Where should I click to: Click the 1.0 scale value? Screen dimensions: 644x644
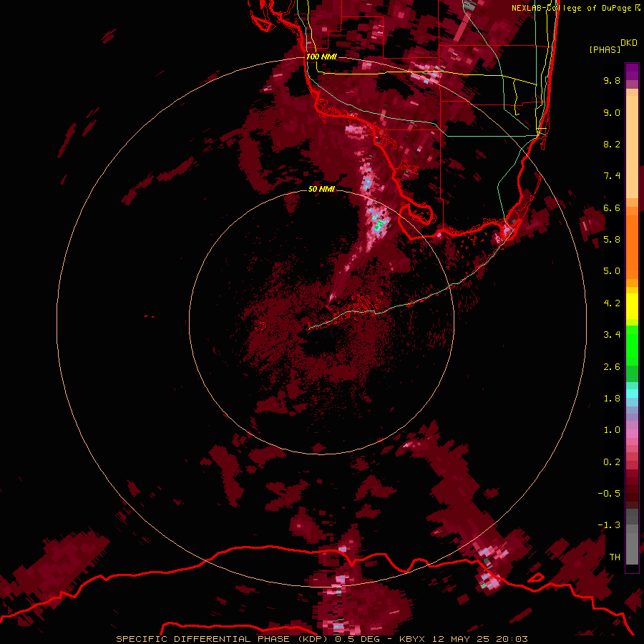(x=612, y=430)
